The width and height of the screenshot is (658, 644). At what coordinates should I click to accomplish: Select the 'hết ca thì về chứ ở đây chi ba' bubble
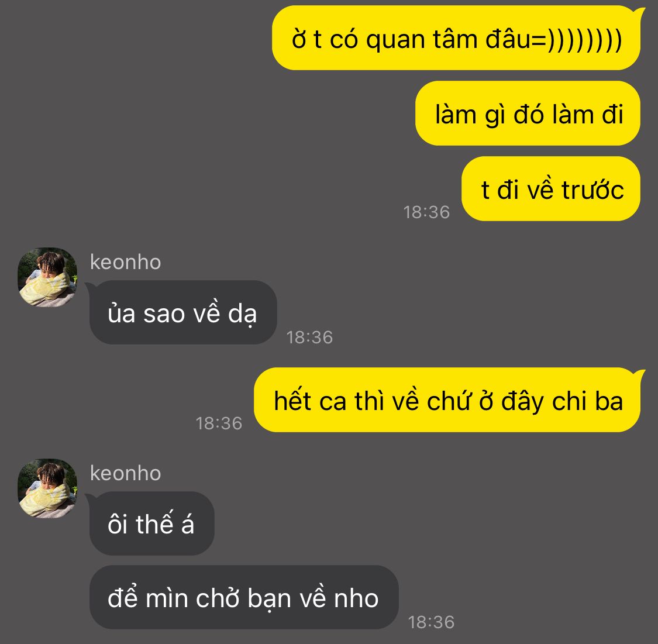point(447,400)
